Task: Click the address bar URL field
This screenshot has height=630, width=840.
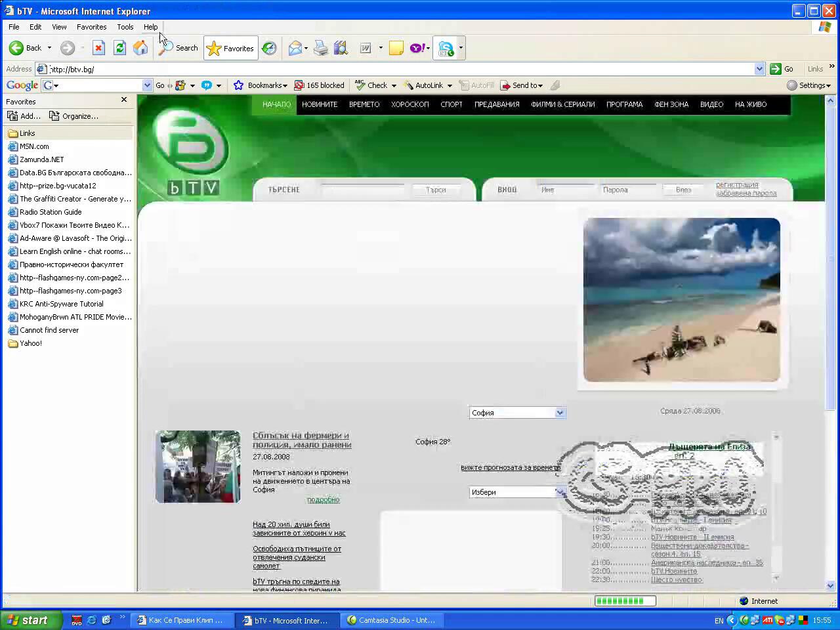Action: [402, 69]
